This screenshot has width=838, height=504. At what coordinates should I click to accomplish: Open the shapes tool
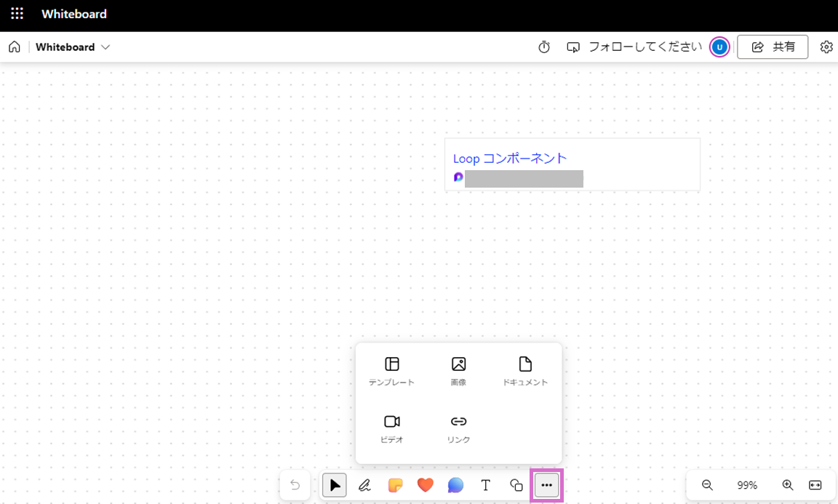coord(516,485)
